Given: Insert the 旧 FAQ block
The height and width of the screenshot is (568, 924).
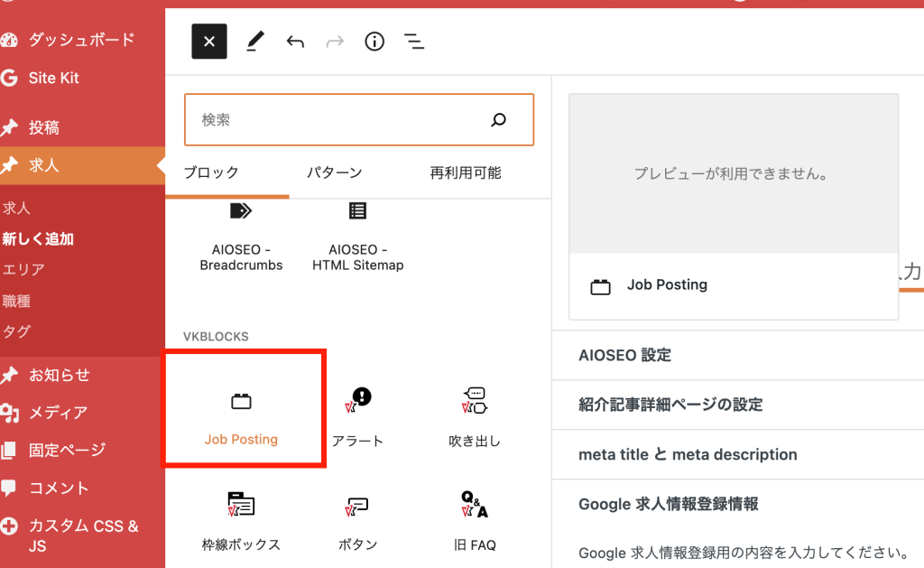Looking at the screenshot, I should [x=475, y=521].
